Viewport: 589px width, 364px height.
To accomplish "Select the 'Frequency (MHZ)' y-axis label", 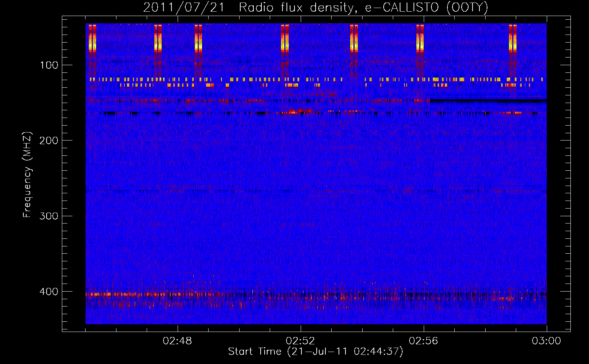I will [27, 175].
